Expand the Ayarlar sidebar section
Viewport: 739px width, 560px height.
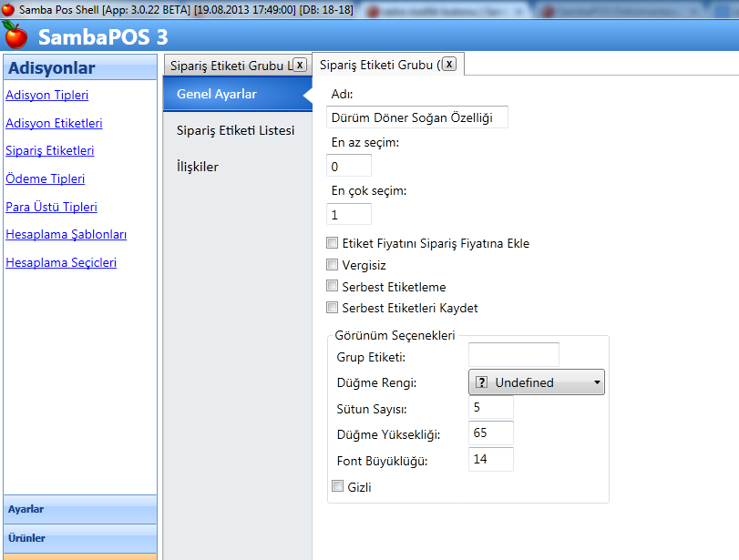tap(79, 509)
